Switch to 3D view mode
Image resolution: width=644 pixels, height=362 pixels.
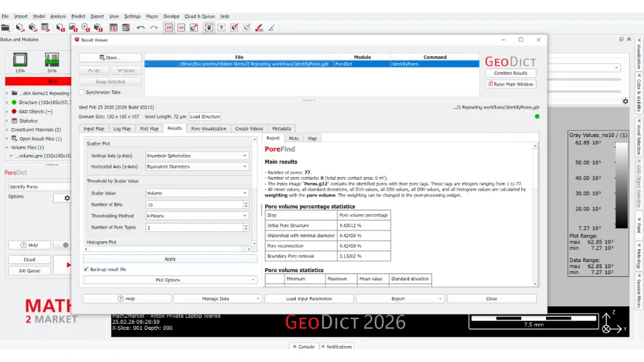tap(181, 28)
